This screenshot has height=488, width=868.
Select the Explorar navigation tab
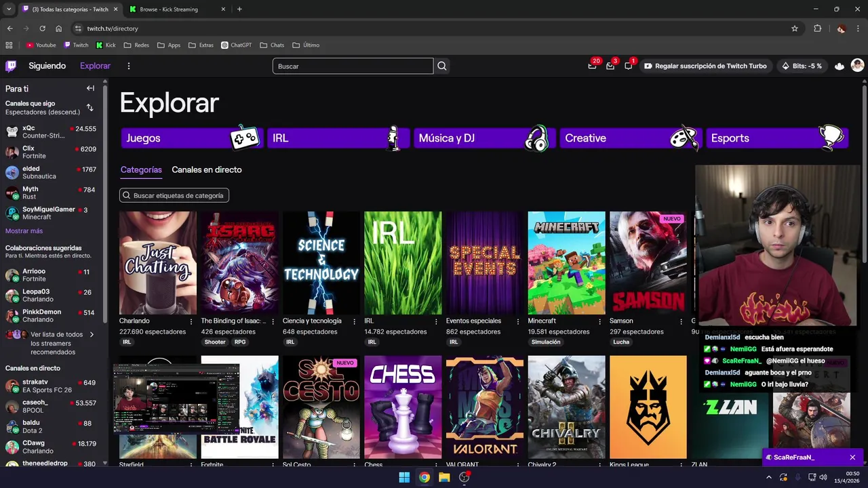(x=95, y=66)
